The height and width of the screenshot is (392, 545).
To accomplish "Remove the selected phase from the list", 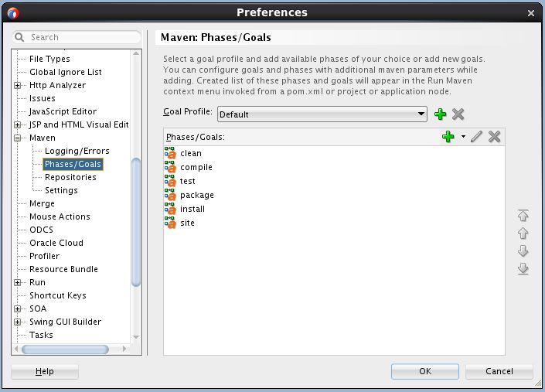I will tap(495, 137).
